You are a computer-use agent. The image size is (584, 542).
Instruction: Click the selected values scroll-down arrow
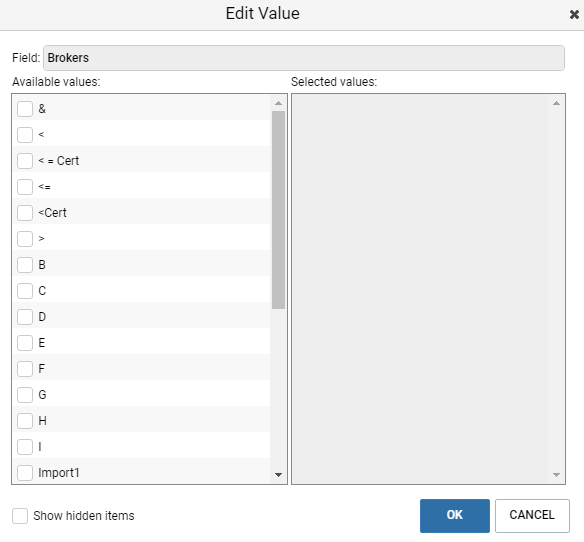[556, 475]
